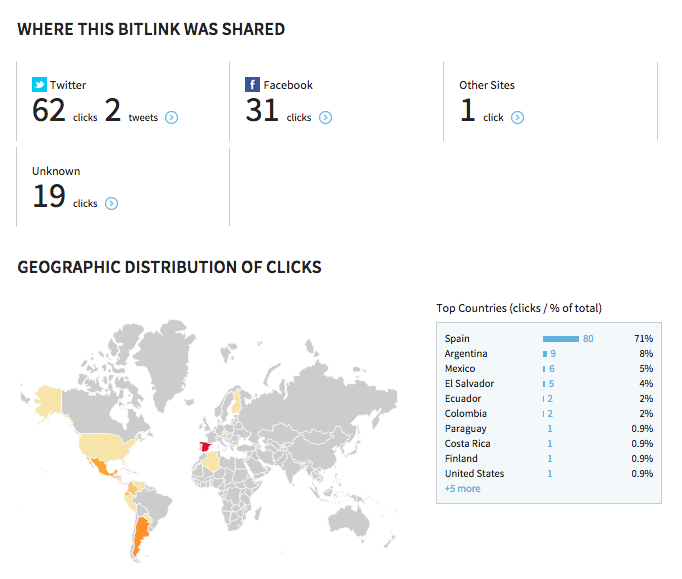Click Algeria shaded on the map

pos(213,462)
